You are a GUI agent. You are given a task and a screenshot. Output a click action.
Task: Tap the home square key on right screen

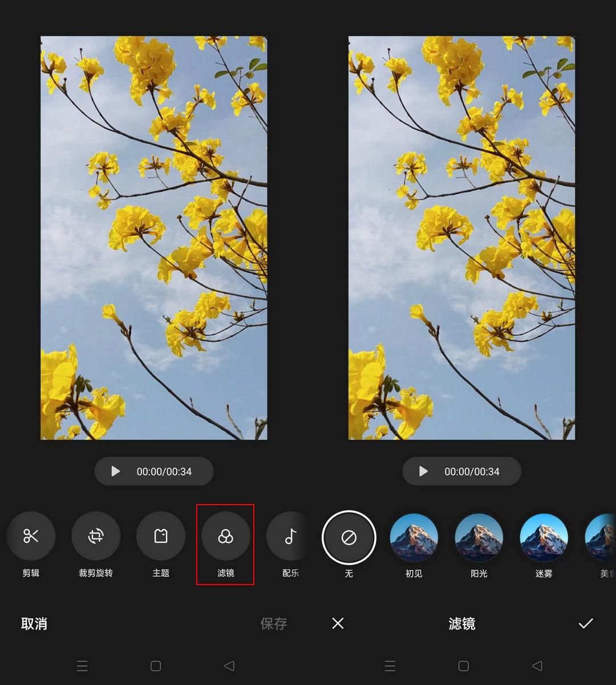pos(464,666)
